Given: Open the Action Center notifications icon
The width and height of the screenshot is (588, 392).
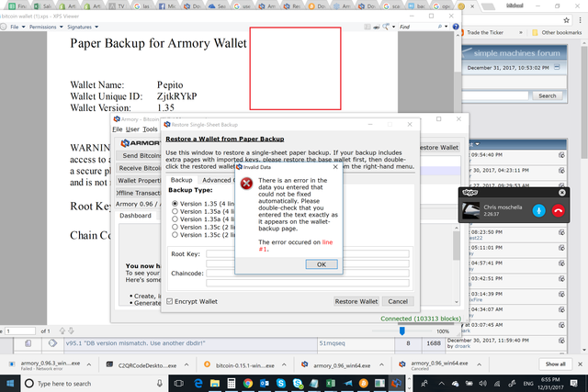Looking at the screenshot, I should [574, 383].
